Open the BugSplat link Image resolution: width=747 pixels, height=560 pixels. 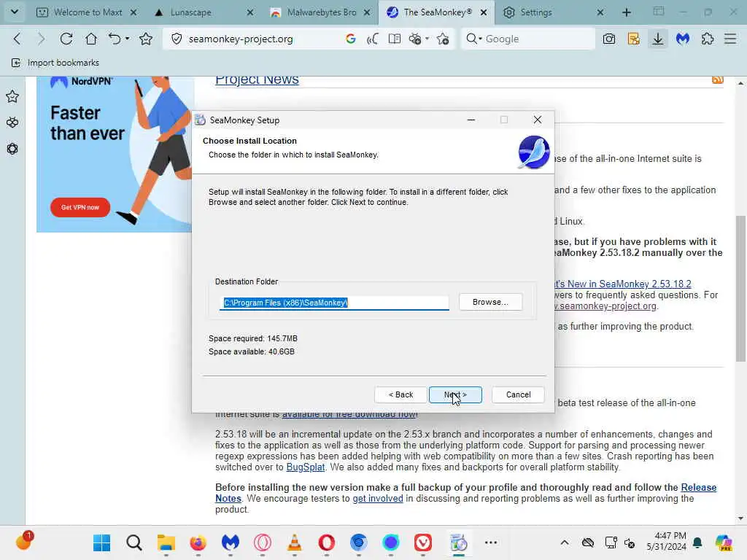coord(306,467)
